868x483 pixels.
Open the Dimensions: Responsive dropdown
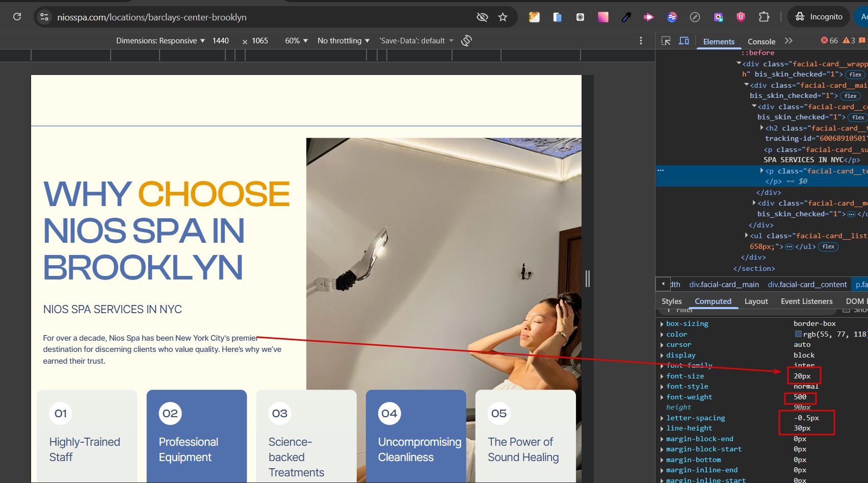(x=160, y=41)
